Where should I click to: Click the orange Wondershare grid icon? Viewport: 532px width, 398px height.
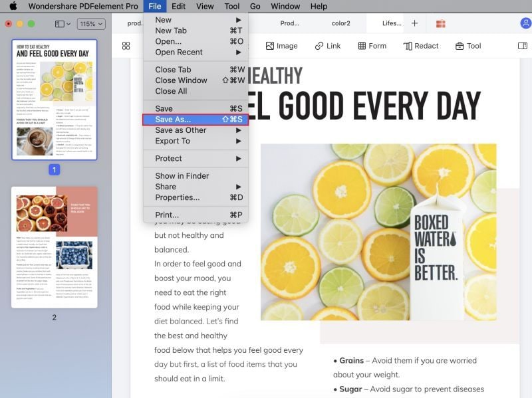pyautogui.click(x=442, y=22)
